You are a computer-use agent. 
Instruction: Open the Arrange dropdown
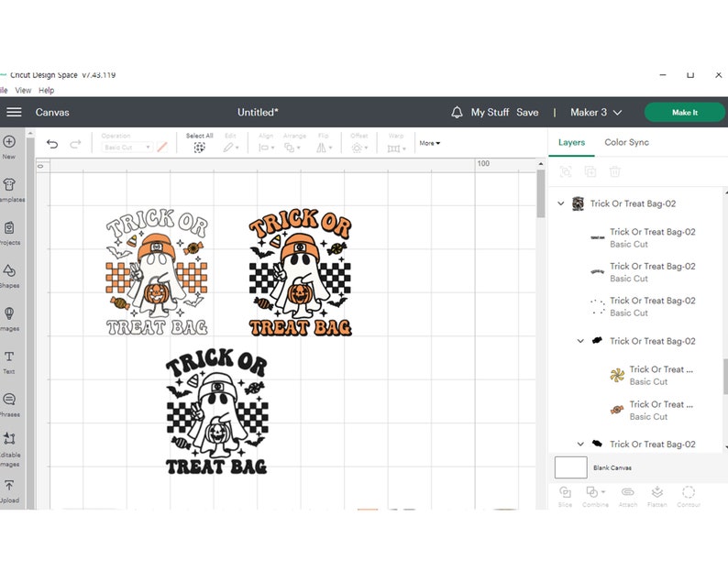click(x=292, y=148)
